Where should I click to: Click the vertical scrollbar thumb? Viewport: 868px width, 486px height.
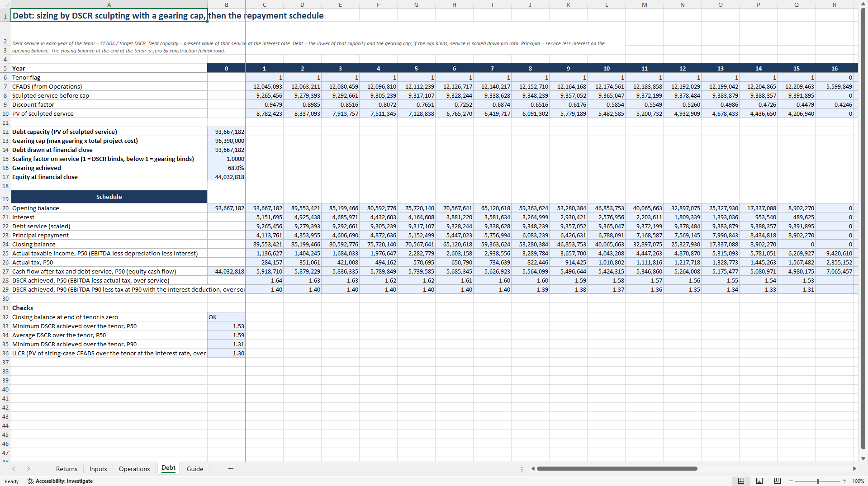click(863, 228)
